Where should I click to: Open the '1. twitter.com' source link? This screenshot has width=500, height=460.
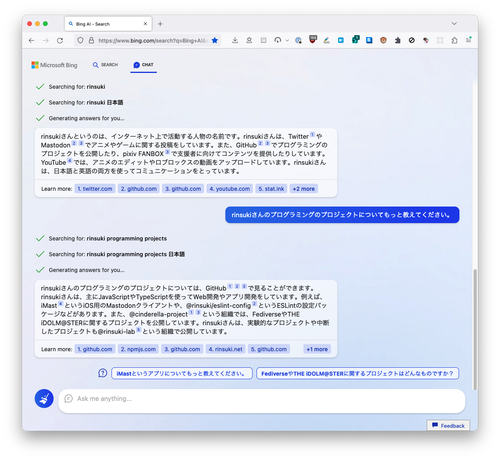pos(95,189)
